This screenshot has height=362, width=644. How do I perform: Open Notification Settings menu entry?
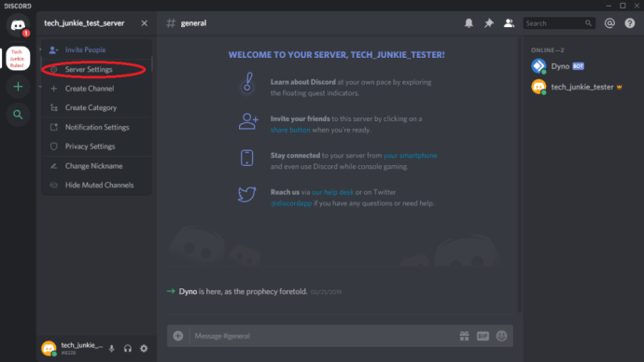click(96, 127)
